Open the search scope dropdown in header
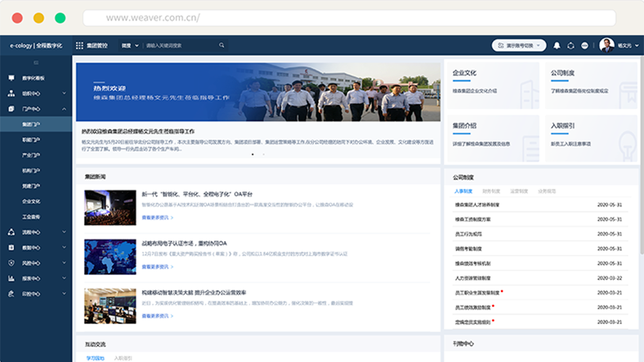This screenshot has height=362, width=644. point(130,46)
